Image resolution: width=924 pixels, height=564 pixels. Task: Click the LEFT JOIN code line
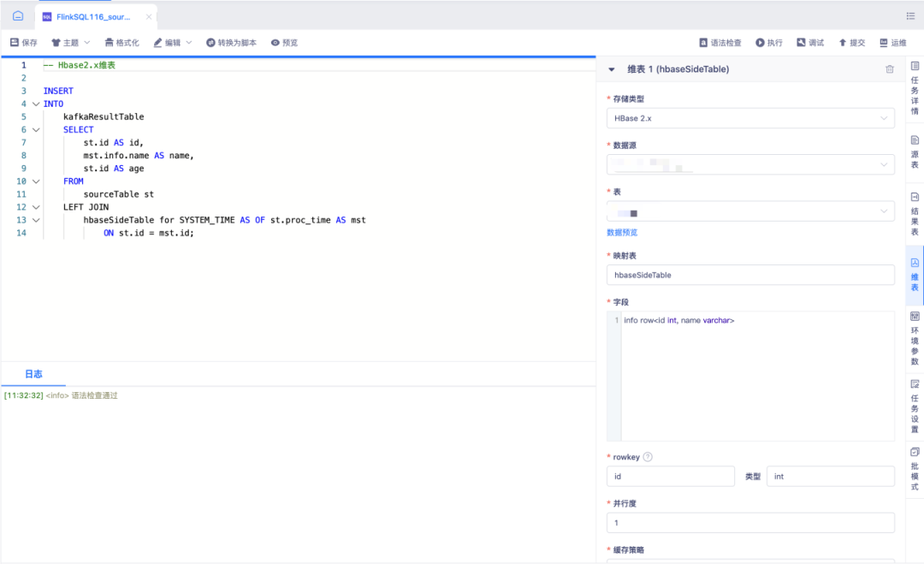pos(86,207)
